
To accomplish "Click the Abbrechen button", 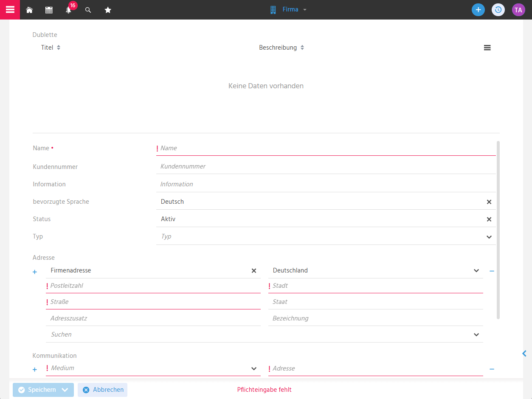I will coord(102,390).
